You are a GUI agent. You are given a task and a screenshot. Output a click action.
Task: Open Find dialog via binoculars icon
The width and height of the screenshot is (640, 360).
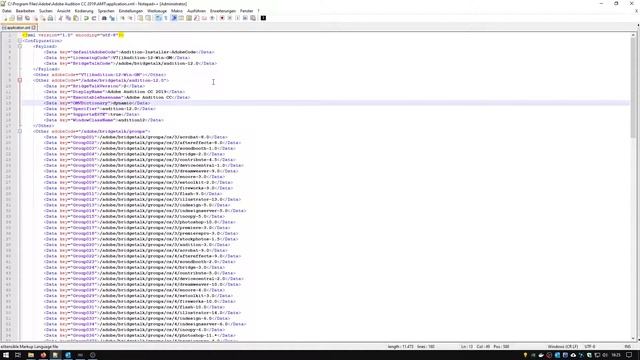[104, 18]
